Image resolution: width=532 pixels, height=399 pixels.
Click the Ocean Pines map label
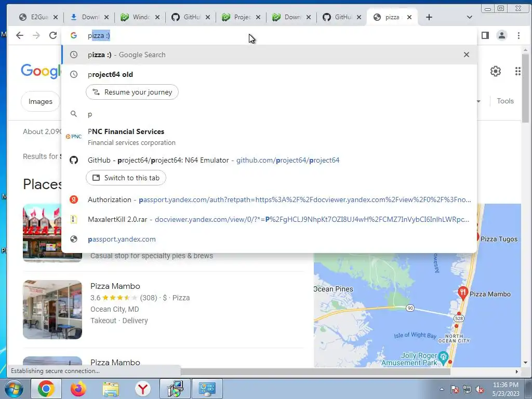pyautogui.click(x=334, y=289)
